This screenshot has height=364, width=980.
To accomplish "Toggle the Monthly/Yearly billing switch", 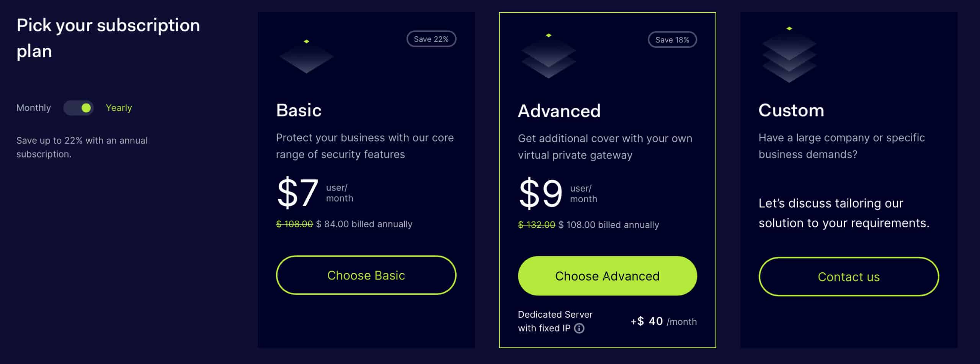I will 78,108.
